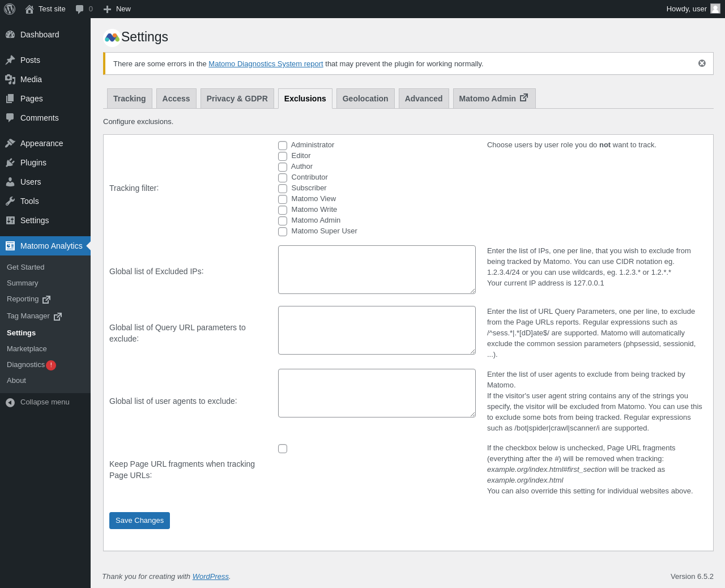Switch to the Tracking tab
The height and width of the screenshot is (588, 725).
(130, 99)
